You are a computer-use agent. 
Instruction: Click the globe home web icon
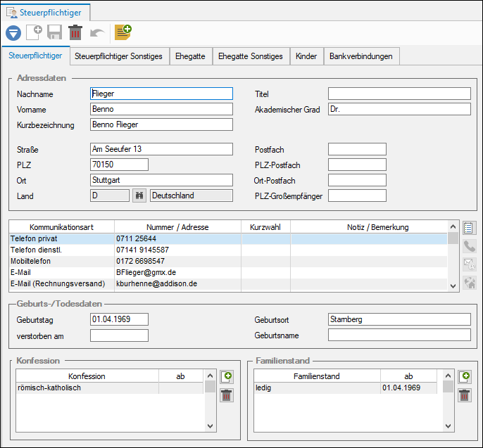(469, 283)
